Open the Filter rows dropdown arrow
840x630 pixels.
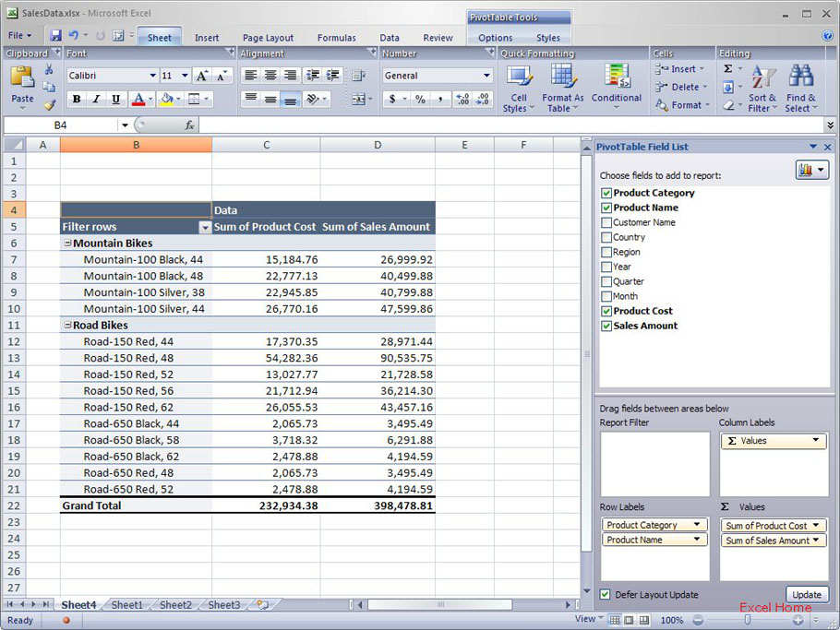[x=205, y=227]
